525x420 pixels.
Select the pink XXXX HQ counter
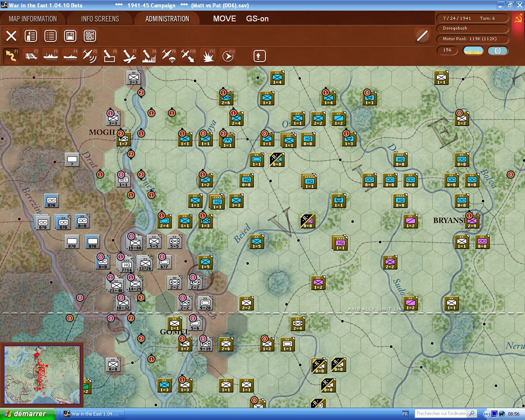tap(340, 242)
